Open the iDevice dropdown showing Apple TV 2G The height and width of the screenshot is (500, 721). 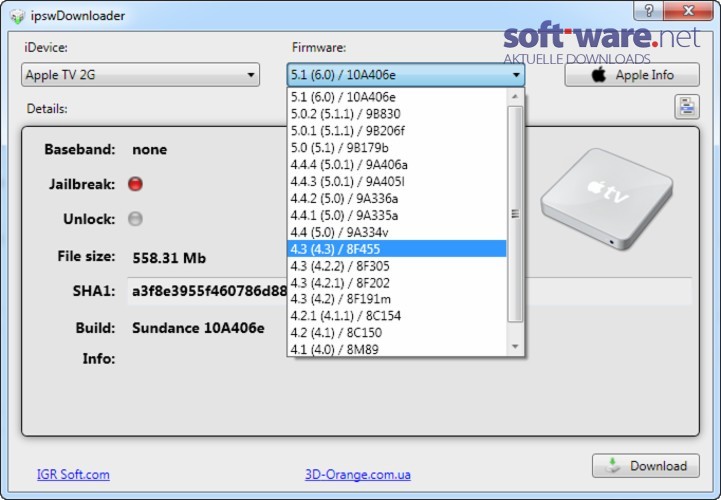coord(140,75)
